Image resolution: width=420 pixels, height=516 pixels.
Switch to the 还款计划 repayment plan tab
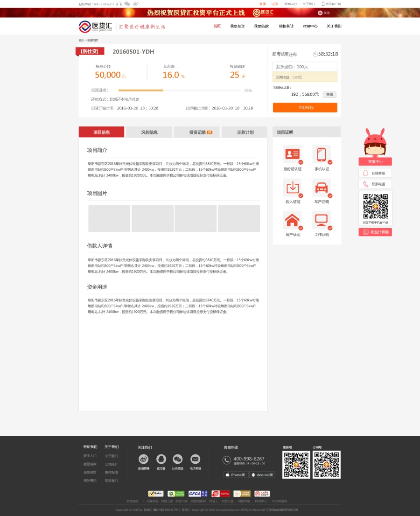(x=246, y=132)
